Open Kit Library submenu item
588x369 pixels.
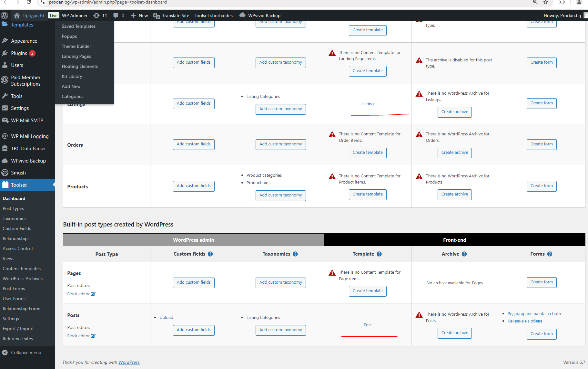pyautogui.click(x=72, y=76)
